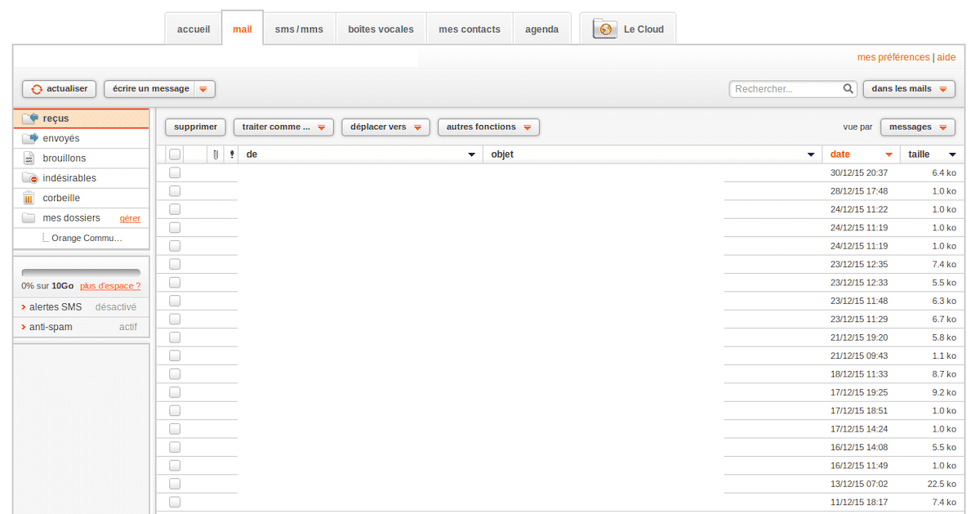
Task: Open the mes préférences link
Action: (x=893, y=57)
